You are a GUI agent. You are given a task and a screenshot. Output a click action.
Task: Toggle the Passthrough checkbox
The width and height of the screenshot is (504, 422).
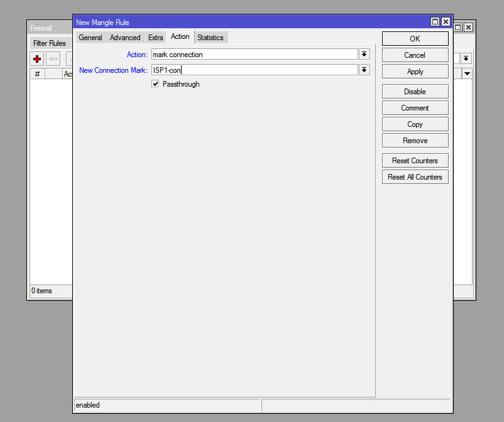(155, 84)
